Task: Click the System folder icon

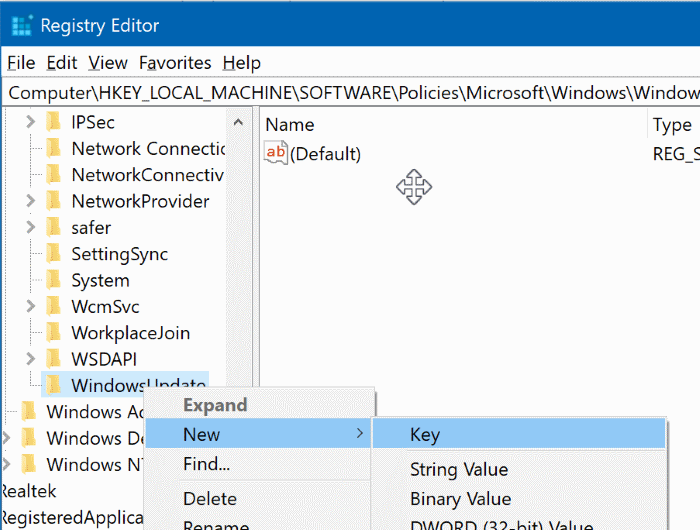Action: pyautogui.click(x=54, y=280)
